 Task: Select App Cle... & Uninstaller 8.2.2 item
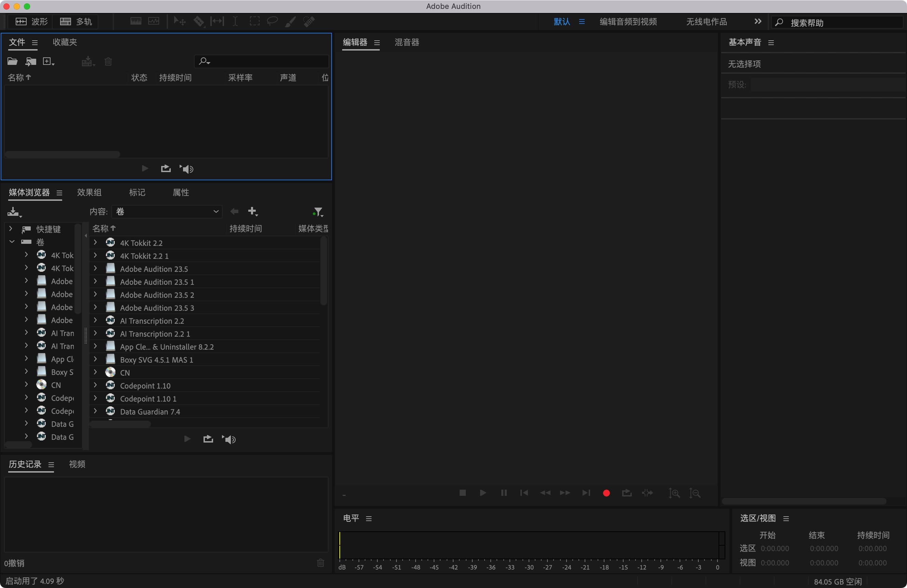(x=167, y=347)
